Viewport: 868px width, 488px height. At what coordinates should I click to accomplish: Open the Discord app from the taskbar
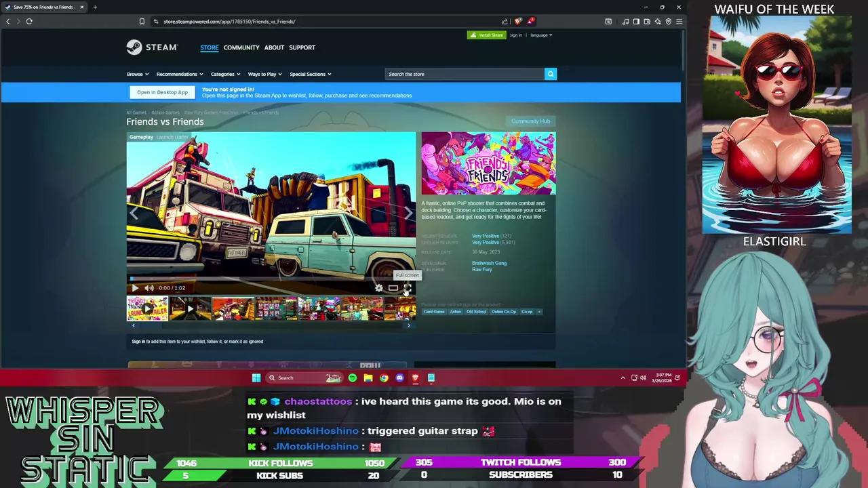(x=399, y=378)
